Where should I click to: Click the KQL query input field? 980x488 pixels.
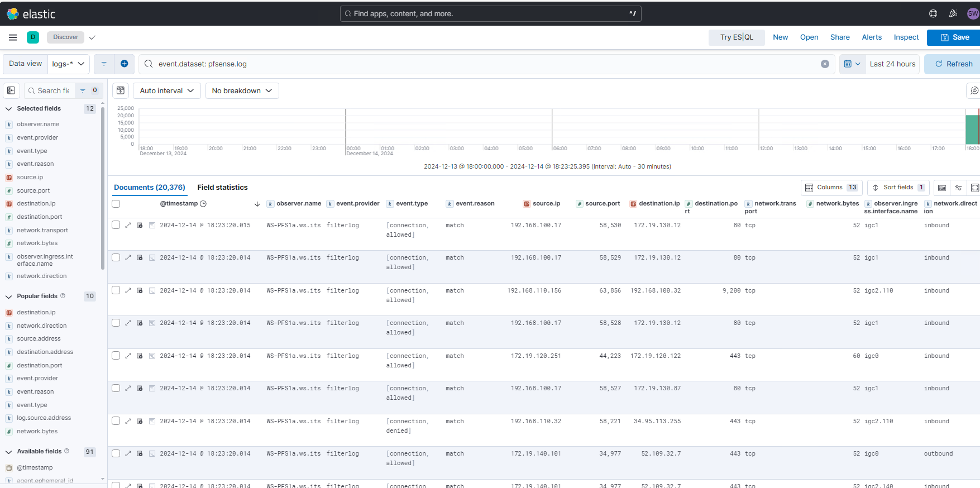click(486, 64)
